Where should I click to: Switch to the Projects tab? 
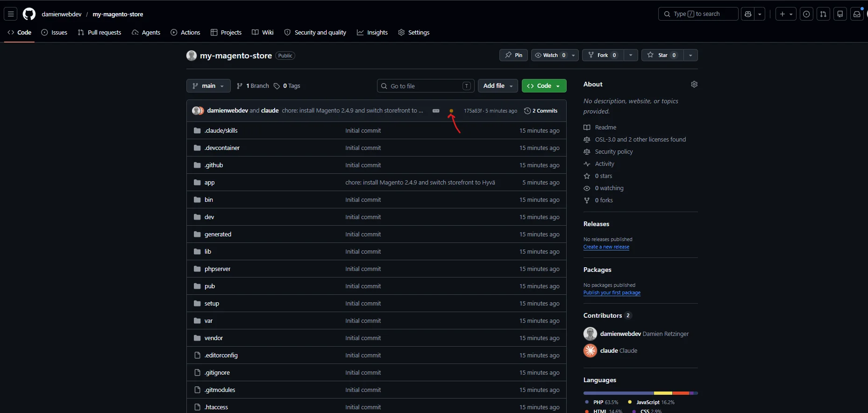(x=226, y=32)
